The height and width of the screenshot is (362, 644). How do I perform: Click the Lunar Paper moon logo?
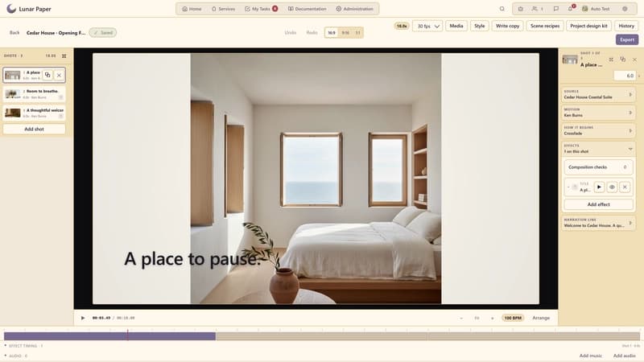[x=11, y=9]
